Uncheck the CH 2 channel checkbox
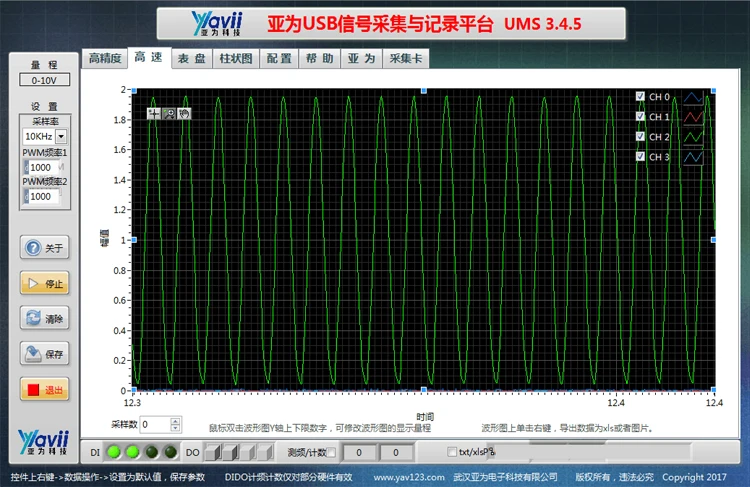This screenshot has width=750, height=487. pos(640,137)
